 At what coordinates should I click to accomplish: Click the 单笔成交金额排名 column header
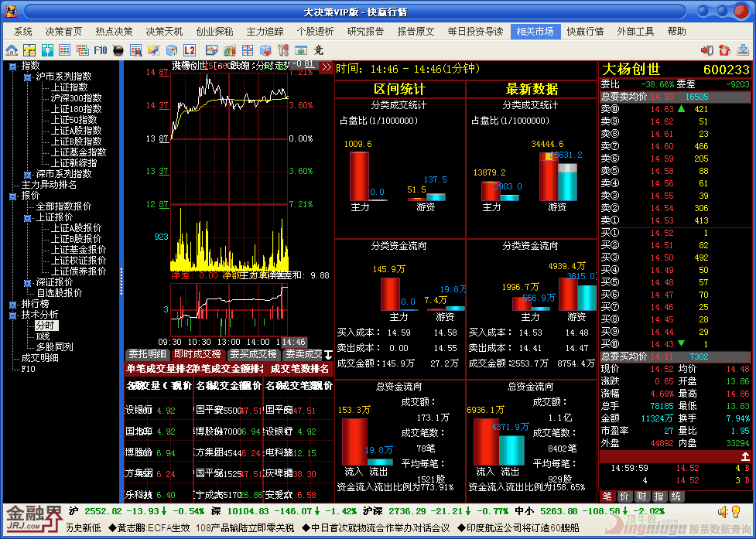(x=228, y=370)
